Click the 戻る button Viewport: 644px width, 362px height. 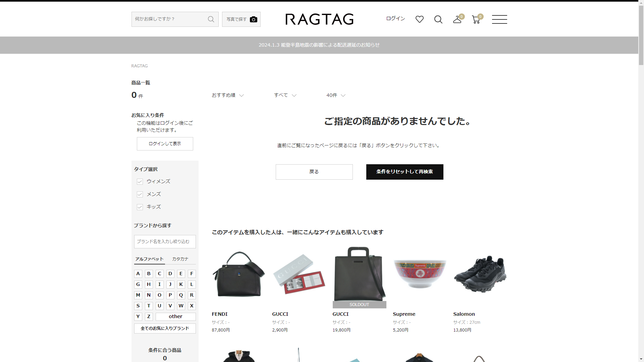click(314, 172)
